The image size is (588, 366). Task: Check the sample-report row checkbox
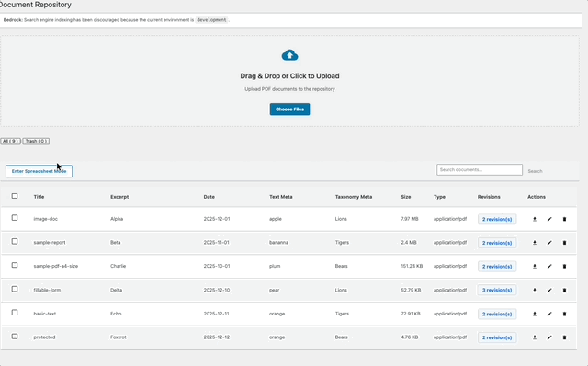[x=15, y=241]
